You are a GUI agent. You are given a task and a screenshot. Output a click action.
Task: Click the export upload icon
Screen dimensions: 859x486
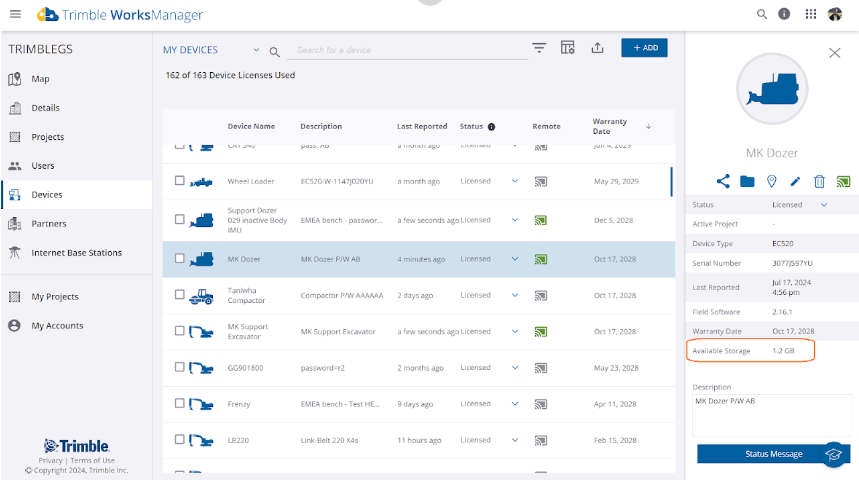[597, 48]
